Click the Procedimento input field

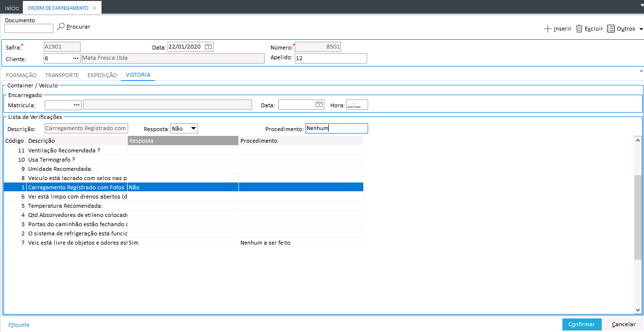(x=336, y=129)
